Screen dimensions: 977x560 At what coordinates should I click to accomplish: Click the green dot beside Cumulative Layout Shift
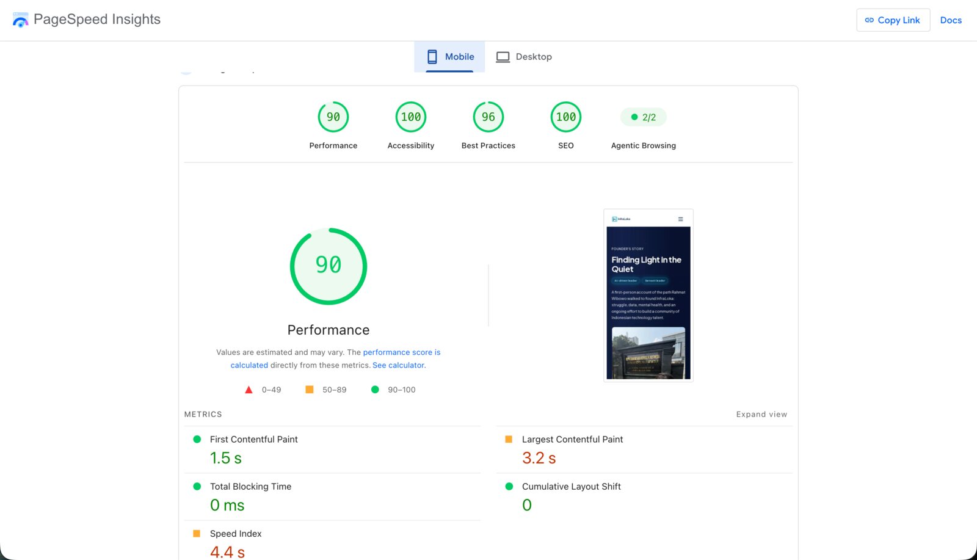(509, 486)
